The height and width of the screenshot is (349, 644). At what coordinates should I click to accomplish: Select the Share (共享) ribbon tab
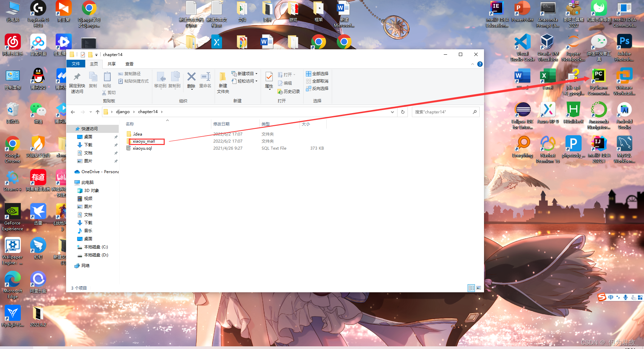112,64
